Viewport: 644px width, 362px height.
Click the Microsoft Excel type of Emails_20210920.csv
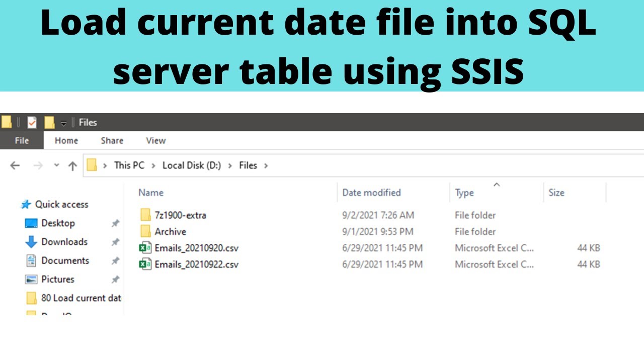tap(494, 248)
